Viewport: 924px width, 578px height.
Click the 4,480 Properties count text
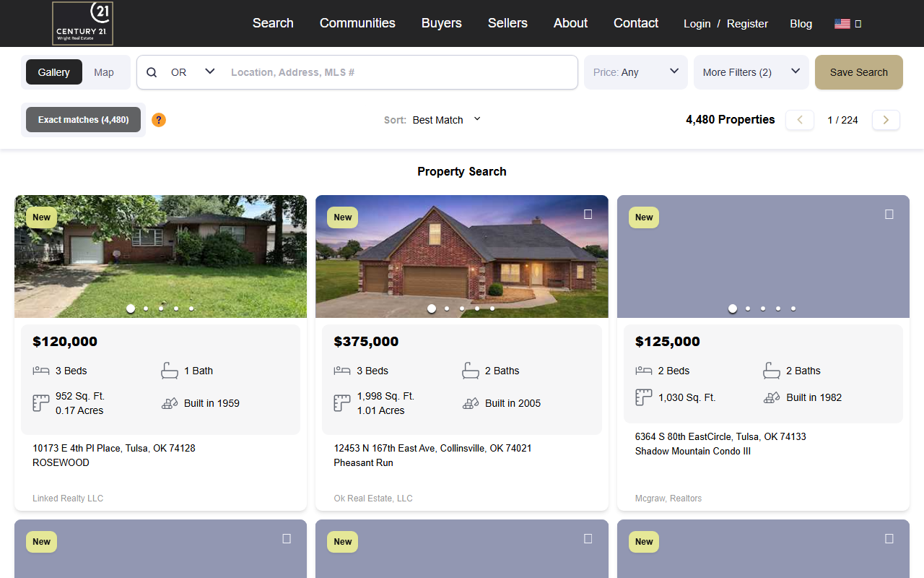(731, 120)
